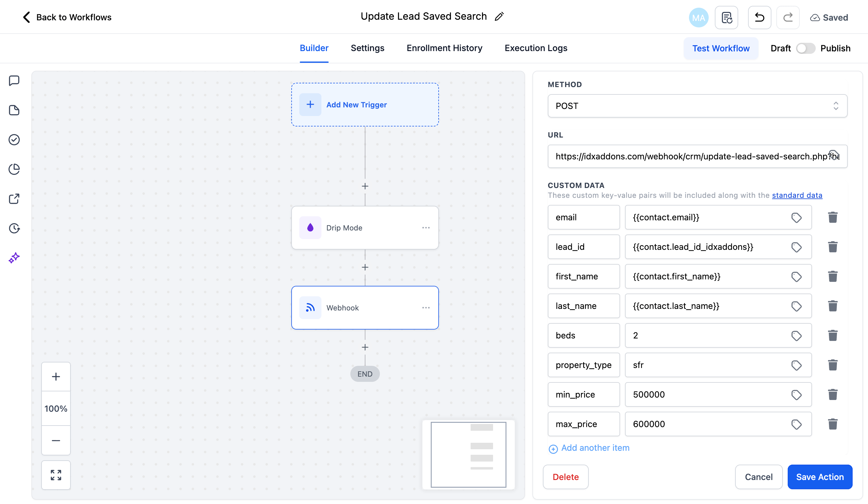Click the pencil icon to rename workflow

pos(499,17)
